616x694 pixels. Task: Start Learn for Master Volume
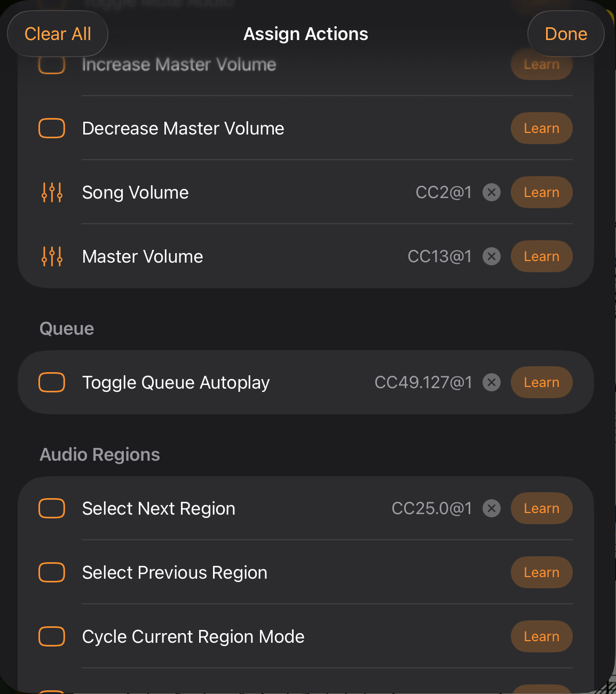[541, 256]
